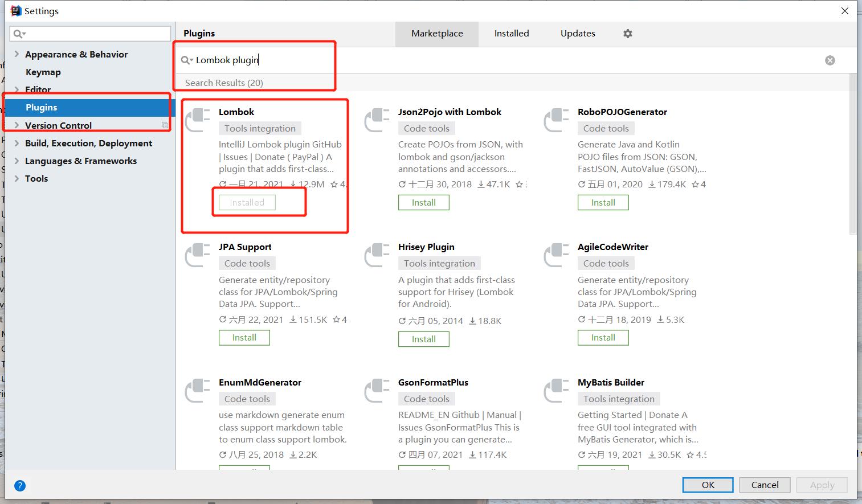Expand the Editor settings node
The width and height of the screenshot is (862, 504).
coord(17,89)
